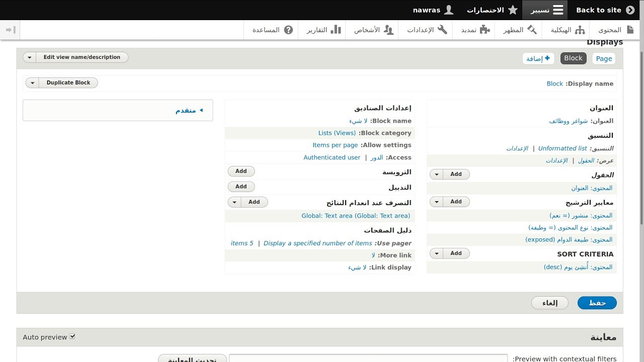Click the الإعدادات wrench icon
644x362 pixels.
click(442, 30)
